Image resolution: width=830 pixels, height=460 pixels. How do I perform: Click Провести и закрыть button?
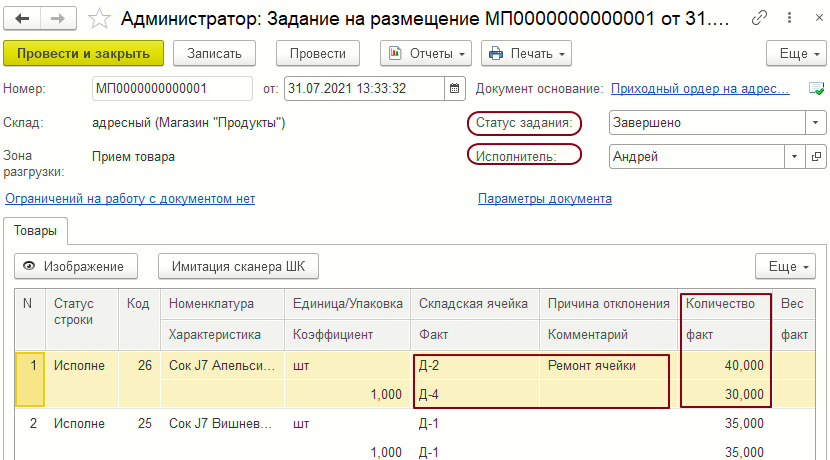84,53
